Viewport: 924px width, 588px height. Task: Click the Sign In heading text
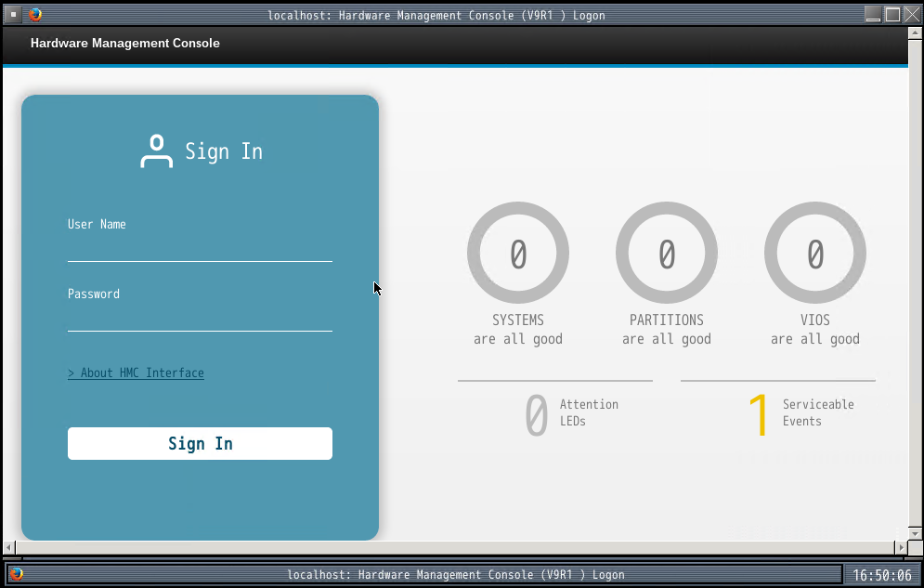[224, 151]
